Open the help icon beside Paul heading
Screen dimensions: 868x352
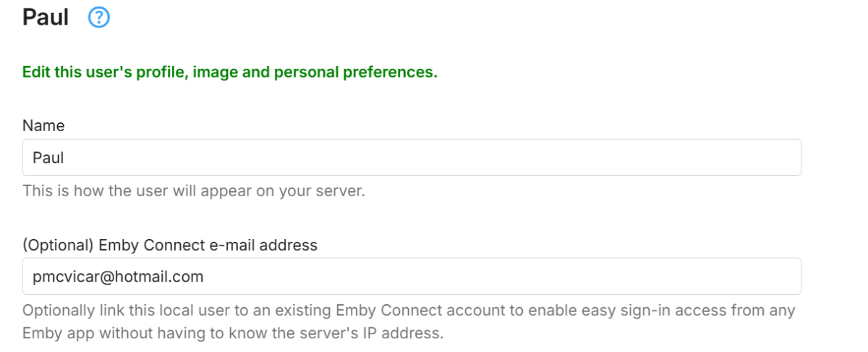coord(98,19)
